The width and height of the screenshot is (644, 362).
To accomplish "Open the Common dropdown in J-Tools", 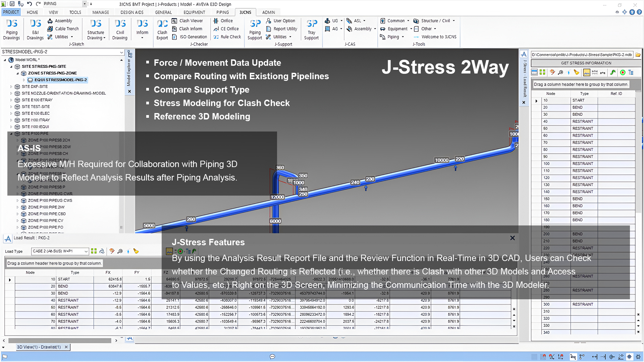I will tap(395, 21).
